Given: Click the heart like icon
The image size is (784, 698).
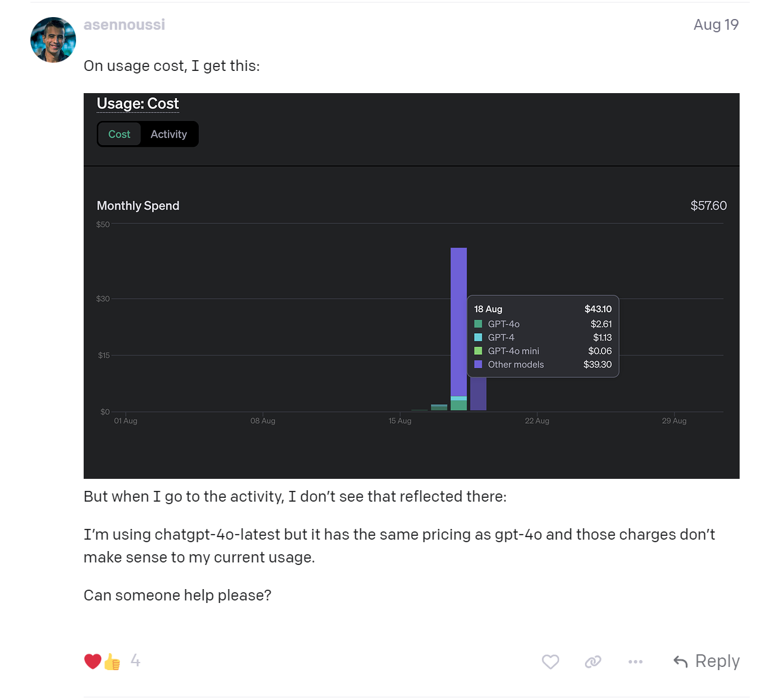Looking at the screenshot, I should tap(550, 661).
